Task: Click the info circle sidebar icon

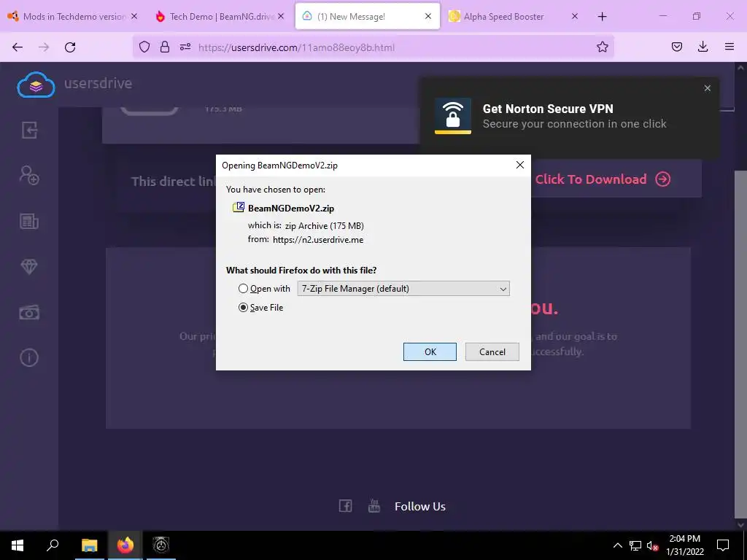Action: [x=29, y=357]
